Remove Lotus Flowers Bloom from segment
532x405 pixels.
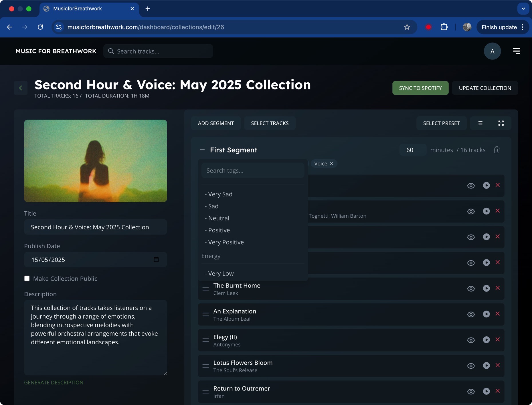pos(498,365)
